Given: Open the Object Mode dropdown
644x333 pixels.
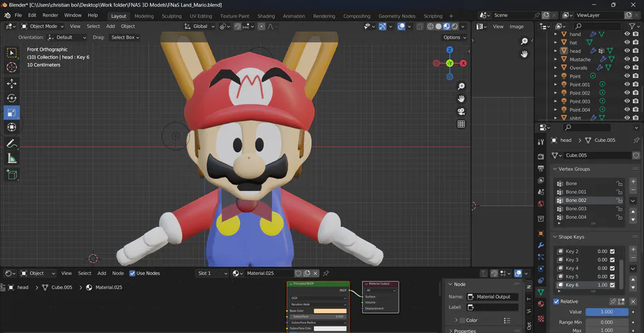Looking at the screenshot, I should coord(43,26).
